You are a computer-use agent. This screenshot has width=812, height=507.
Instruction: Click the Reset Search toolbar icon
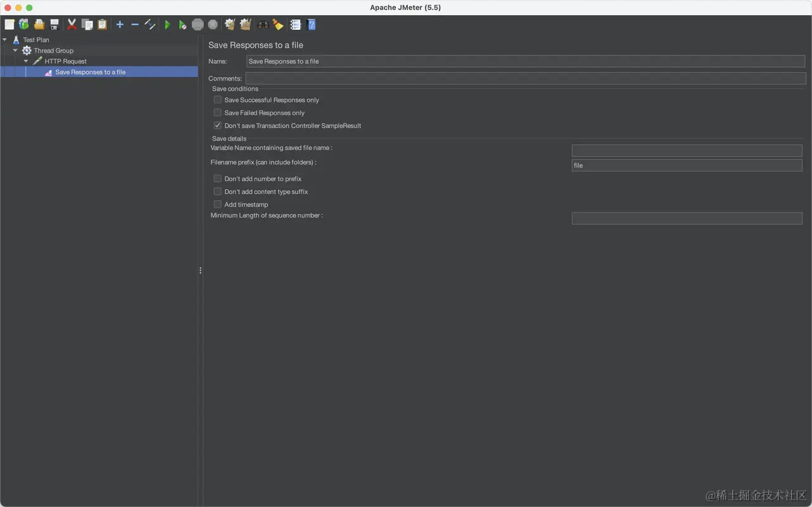tap(278, 25)
